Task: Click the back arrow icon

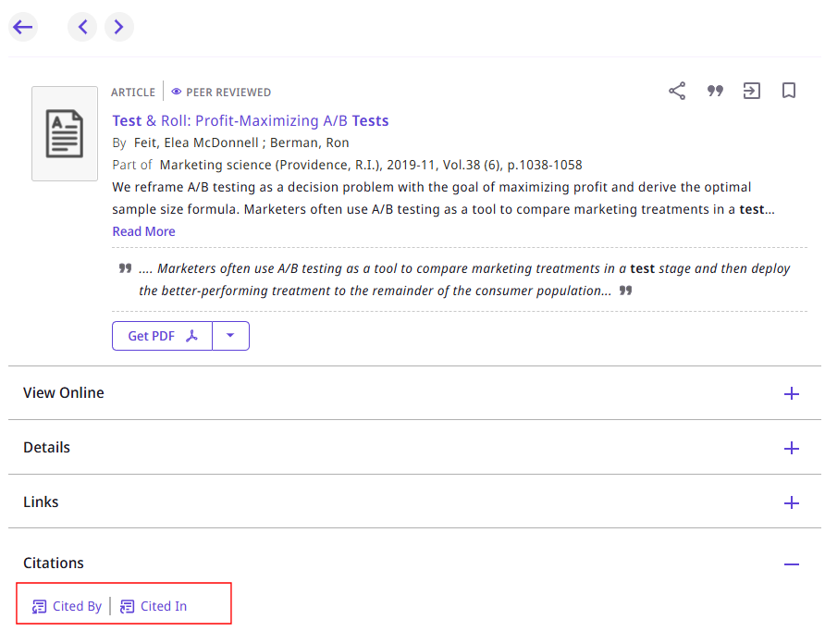Action: (23, 27)
